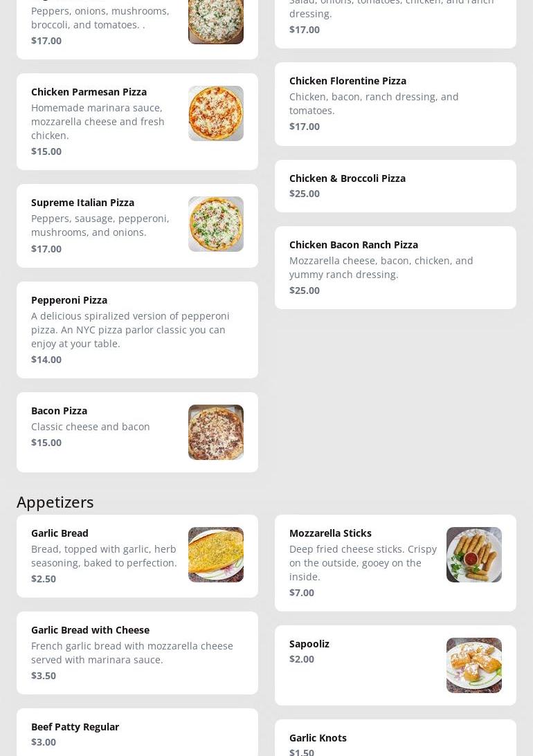Click the Appetizers section heading
The width and height of the screenshot is (533, 756).
coord(55,501)
